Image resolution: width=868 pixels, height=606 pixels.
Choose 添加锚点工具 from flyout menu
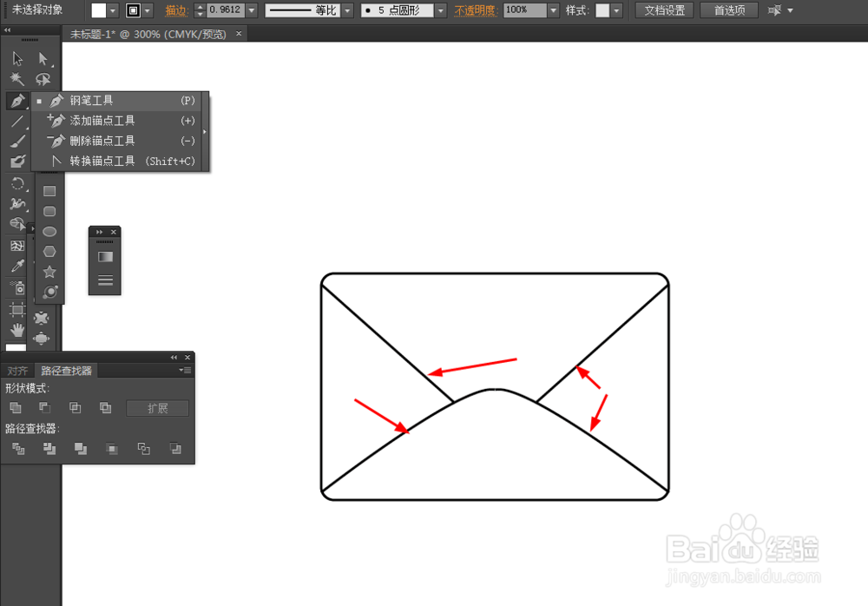click(118, 121)
